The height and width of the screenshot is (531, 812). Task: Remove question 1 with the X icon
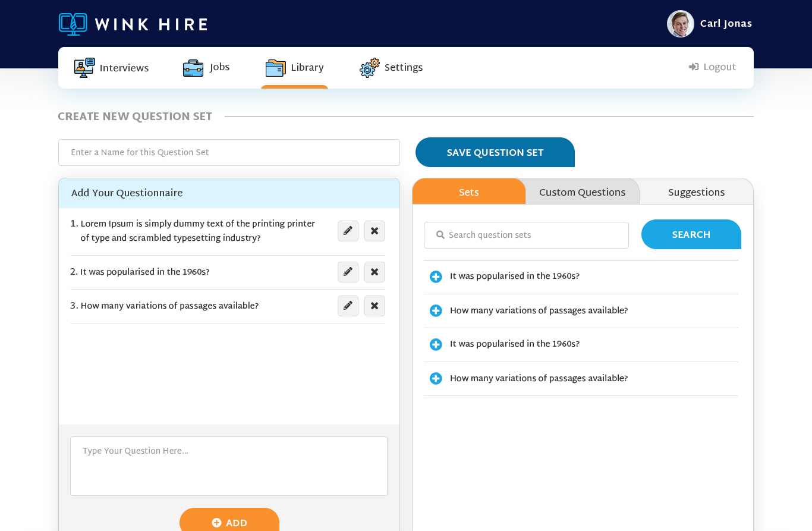click(374, 231)
